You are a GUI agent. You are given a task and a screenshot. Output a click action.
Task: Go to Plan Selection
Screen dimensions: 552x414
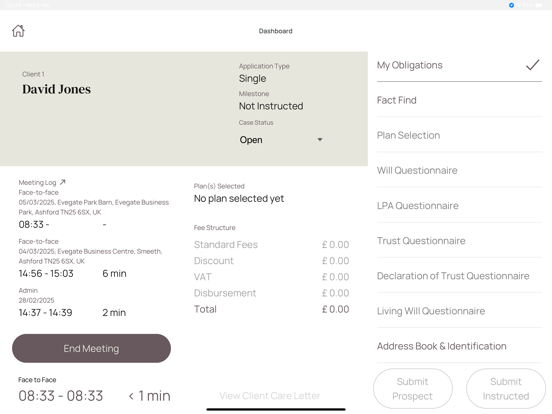(459, 135)
